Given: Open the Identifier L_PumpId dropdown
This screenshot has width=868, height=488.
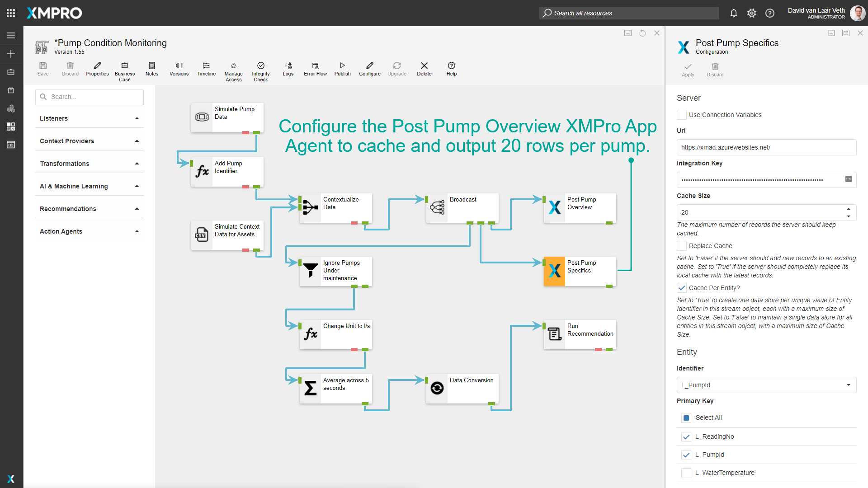Looking at the screenshot, I should [x=766, y=385].
